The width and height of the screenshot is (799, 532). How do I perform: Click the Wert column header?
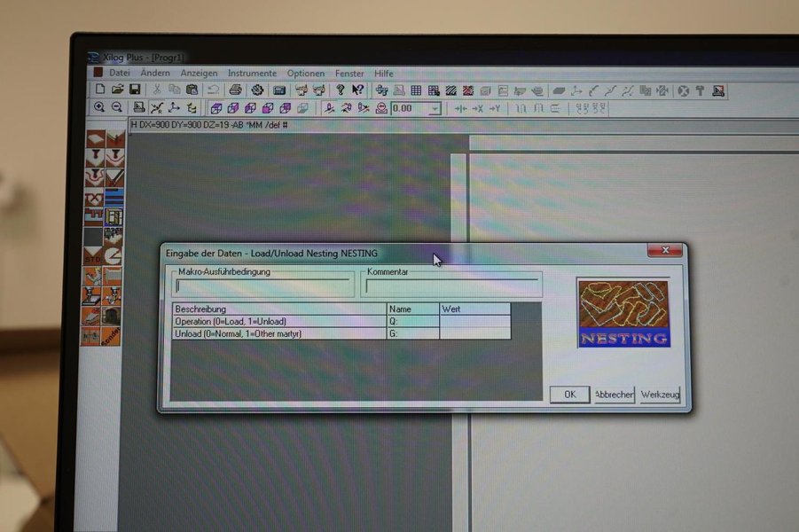pos(475,309)
